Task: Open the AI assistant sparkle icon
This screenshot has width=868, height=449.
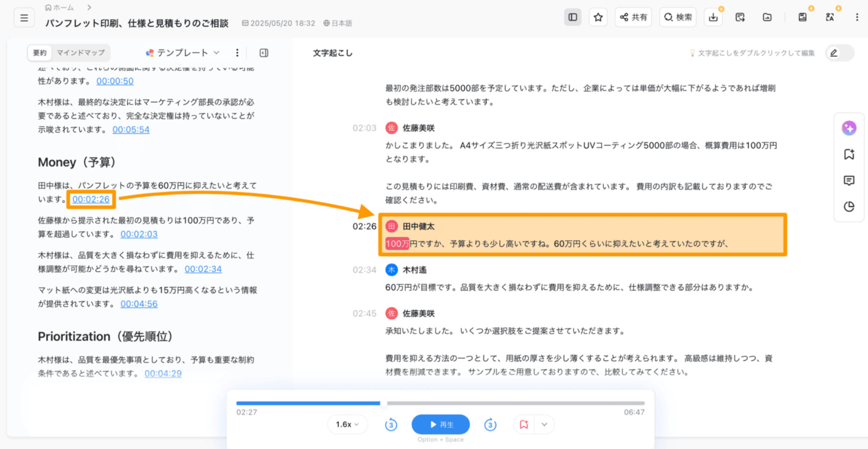Action: pos(849,128)
